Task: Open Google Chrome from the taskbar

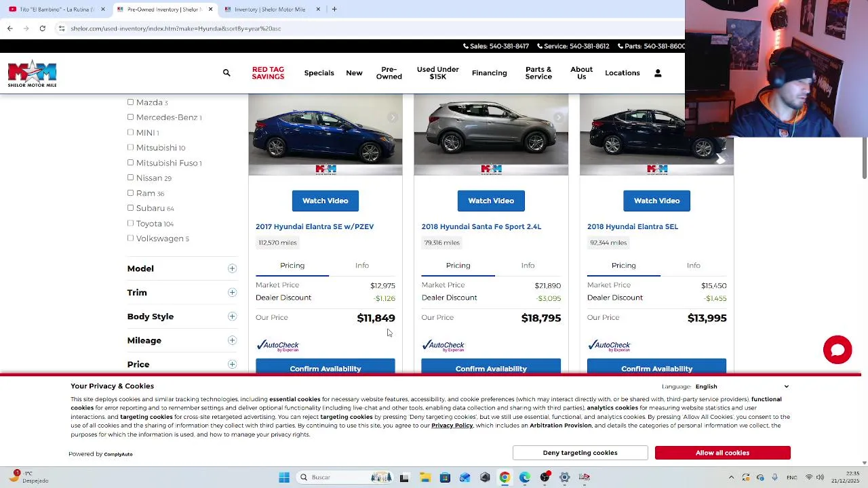Action: (505, 477)
